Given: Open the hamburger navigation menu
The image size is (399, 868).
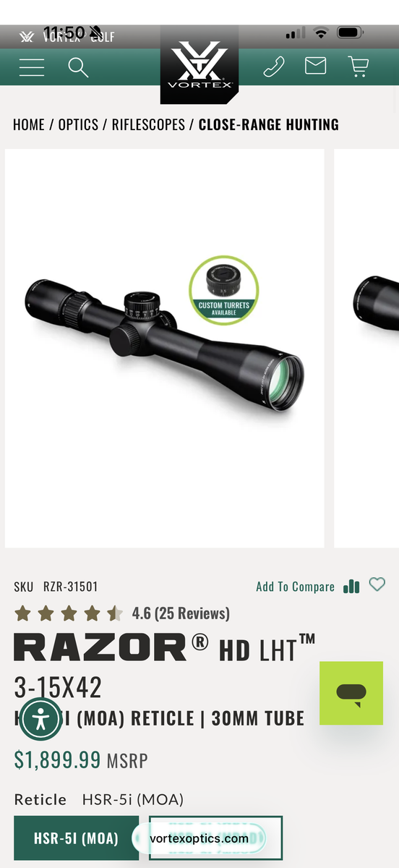Looking at the screenshot, I should tap(32, 67).
